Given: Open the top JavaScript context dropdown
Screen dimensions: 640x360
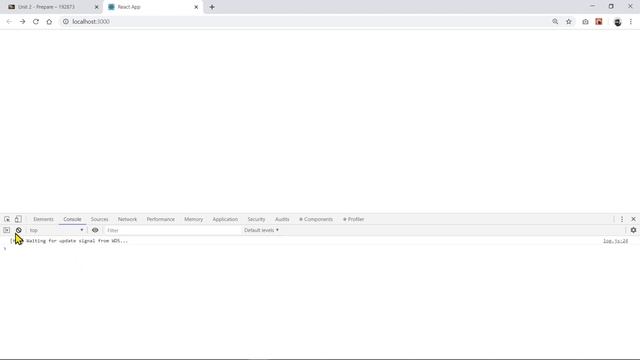Looking at the screenshot, I should [56, 230].
